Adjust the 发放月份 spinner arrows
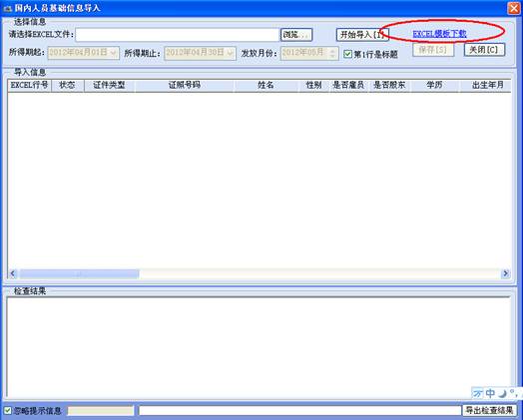The image size is (523, 420). 332,53
